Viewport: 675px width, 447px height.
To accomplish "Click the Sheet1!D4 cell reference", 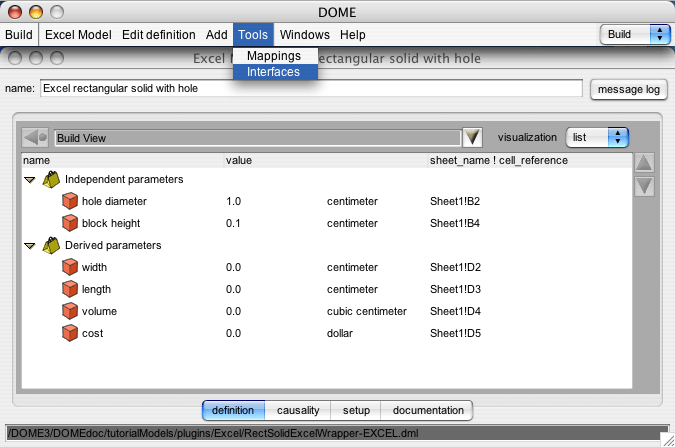I will (x=455, y=311).
